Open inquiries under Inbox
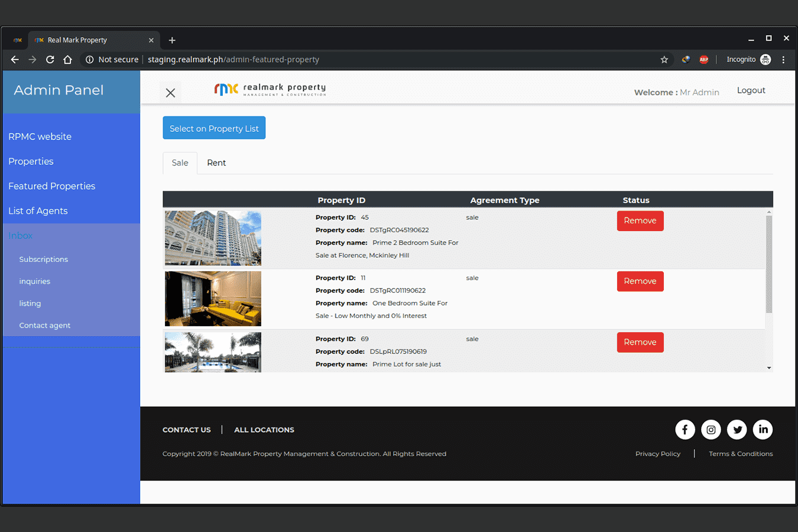This screenshot has width=798, height=532. [35, 281]
